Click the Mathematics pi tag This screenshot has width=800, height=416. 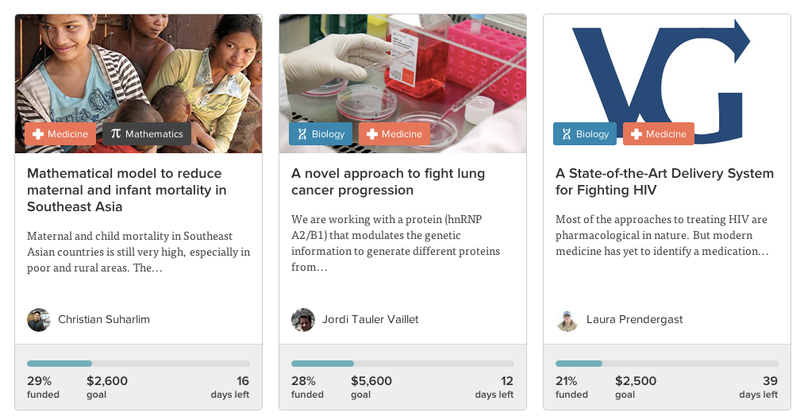pos(147,134)
